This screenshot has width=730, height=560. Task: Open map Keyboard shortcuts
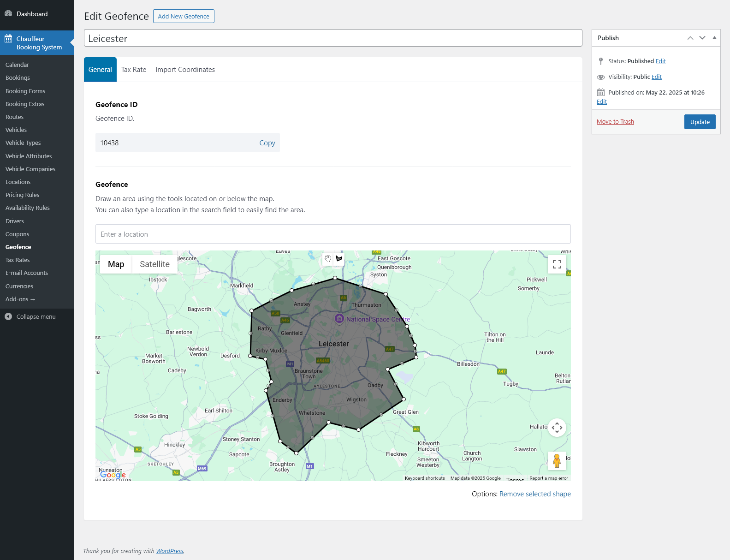pyautogui.click(x=425, y=478)
